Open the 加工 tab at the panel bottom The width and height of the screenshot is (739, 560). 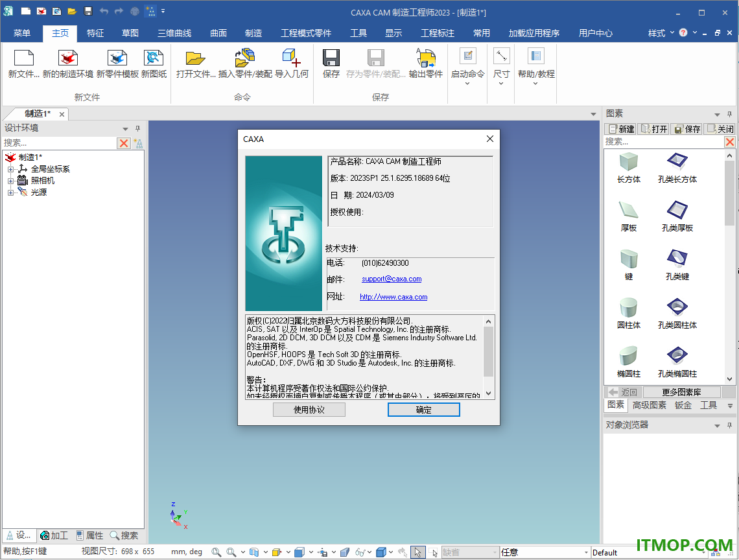tap(54, 535)
